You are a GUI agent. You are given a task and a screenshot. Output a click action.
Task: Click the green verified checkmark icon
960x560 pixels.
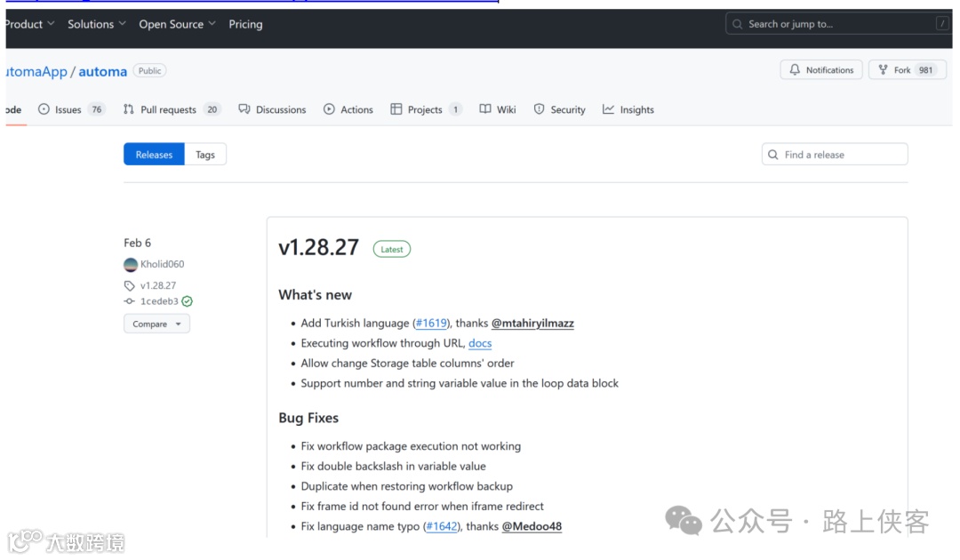(188, 301)
